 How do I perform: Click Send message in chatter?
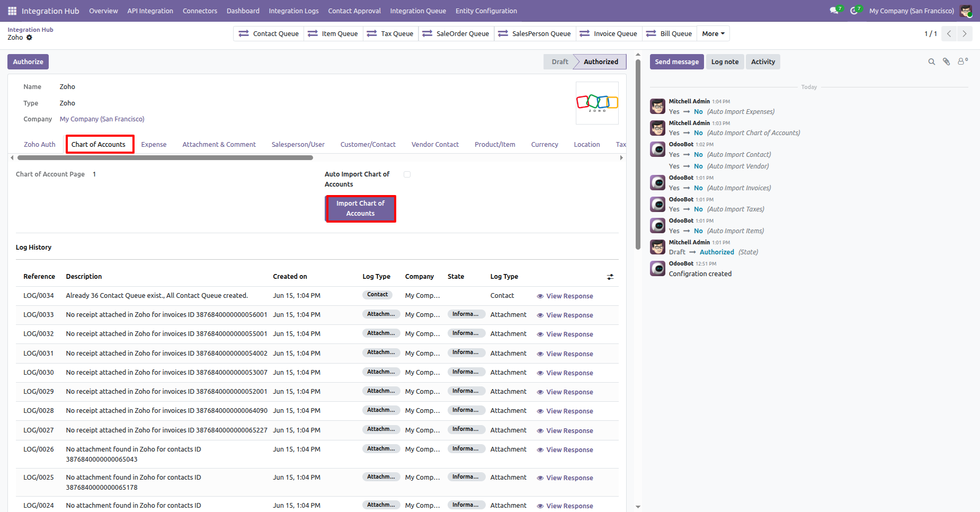click(x=677, y=62)
